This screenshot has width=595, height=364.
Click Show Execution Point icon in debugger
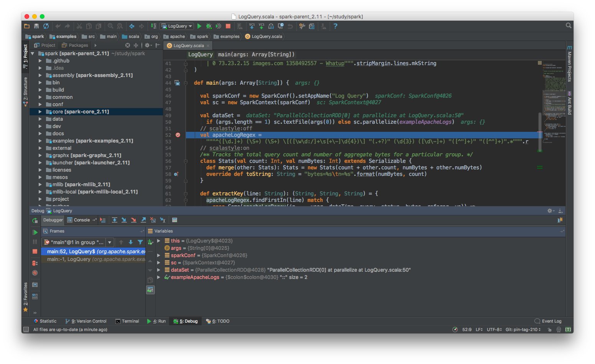tap(103, 220)
